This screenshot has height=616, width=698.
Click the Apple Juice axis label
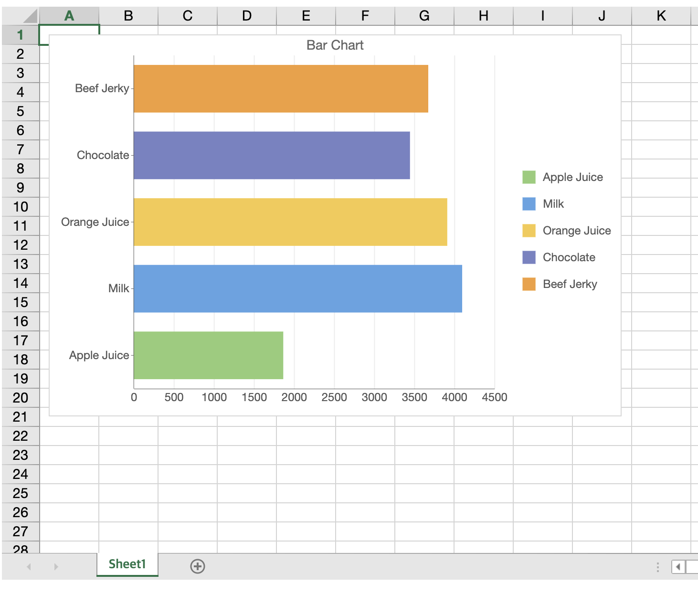99,355
